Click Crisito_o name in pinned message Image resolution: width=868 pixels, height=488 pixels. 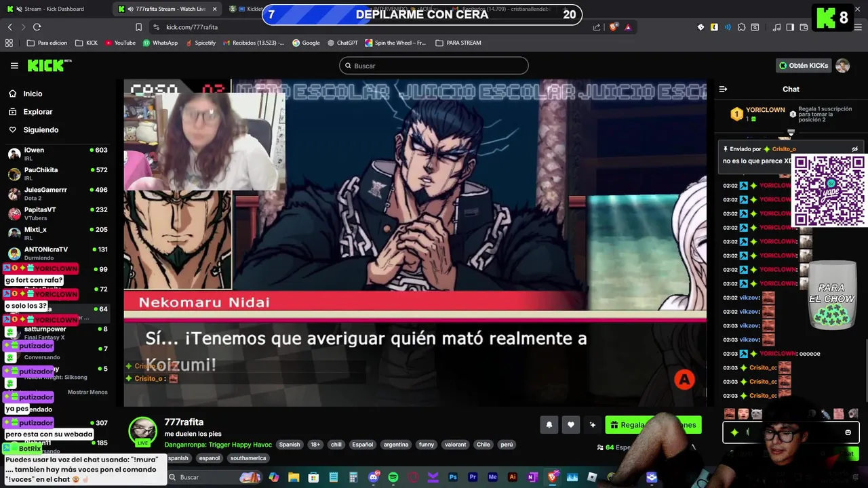(784, 149)
